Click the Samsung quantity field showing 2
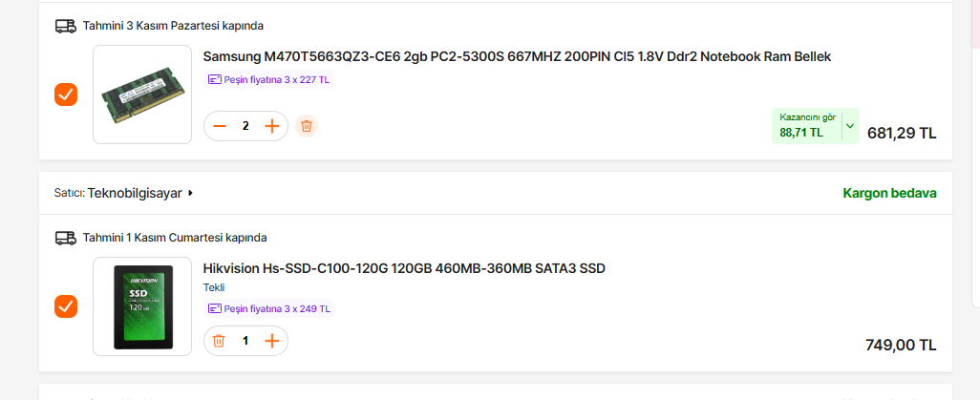The width and height of the screenshot is (980, 400). point(245,126)
